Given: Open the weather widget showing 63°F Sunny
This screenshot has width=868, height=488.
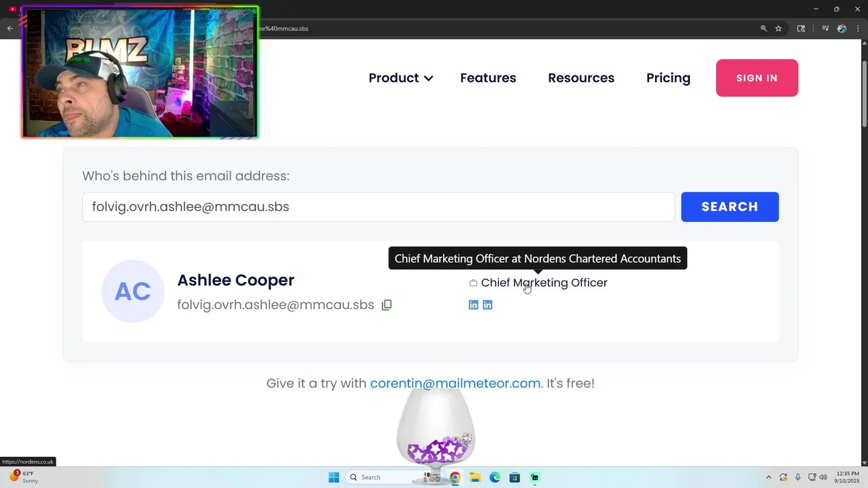Looking at the screenshot, I should click(24, 476).
